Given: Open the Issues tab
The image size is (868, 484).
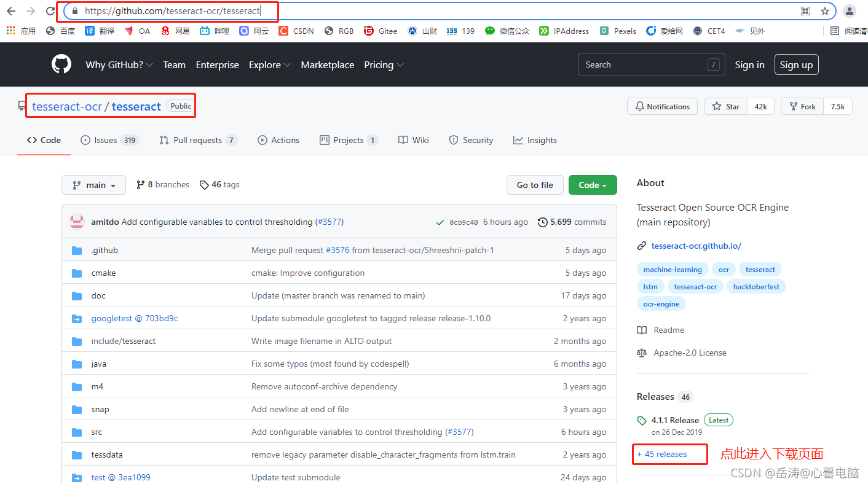Looking at the screenshot, I should 109,140.
